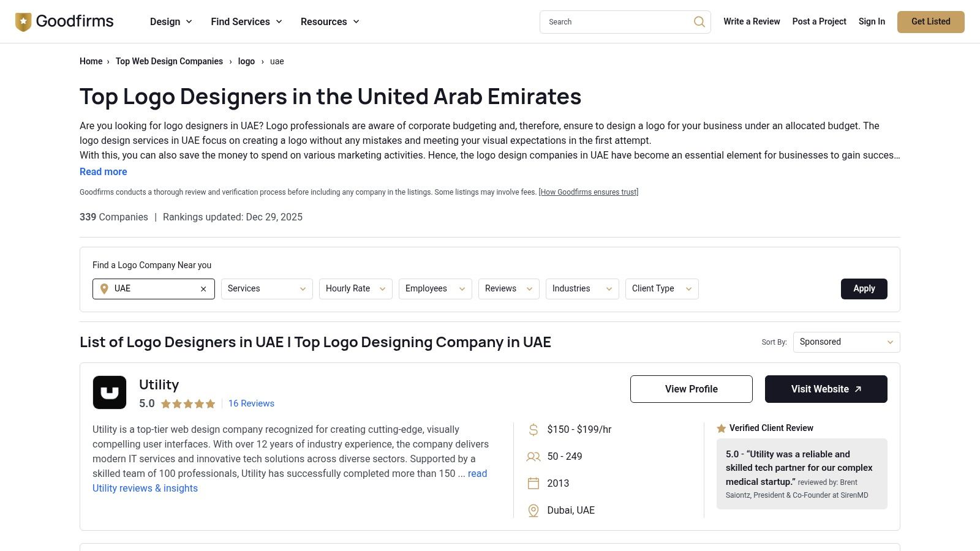Click the dollar icon next to hourly rate
The width and height of the screenshot is (980, 551).
(x=532, y=429)
